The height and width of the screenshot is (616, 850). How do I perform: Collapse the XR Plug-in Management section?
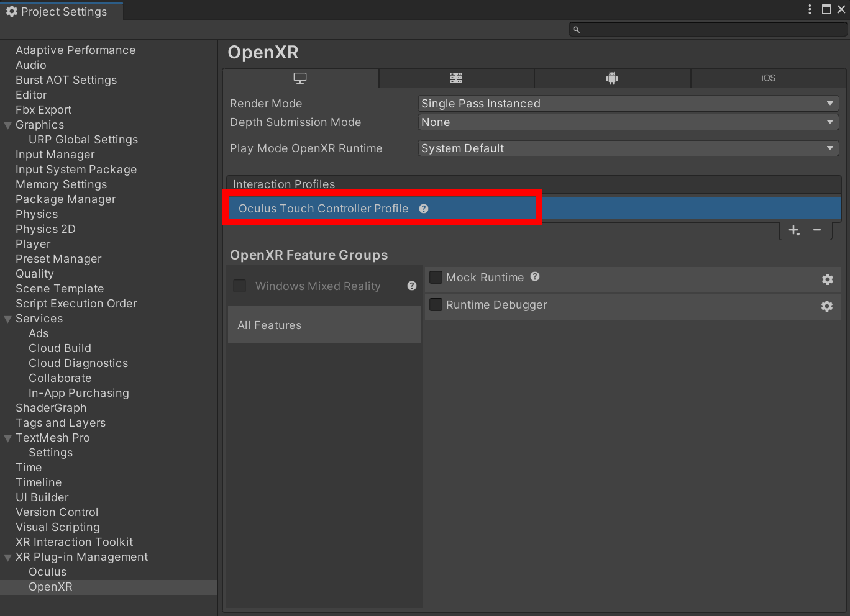[x=8, y=558]
